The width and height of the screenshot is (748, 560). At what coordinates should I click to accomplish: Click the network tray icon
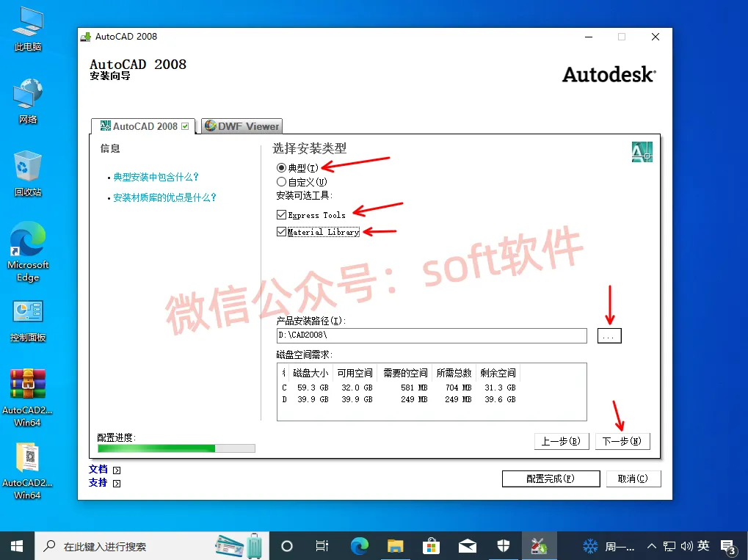(x=669, y=547)
